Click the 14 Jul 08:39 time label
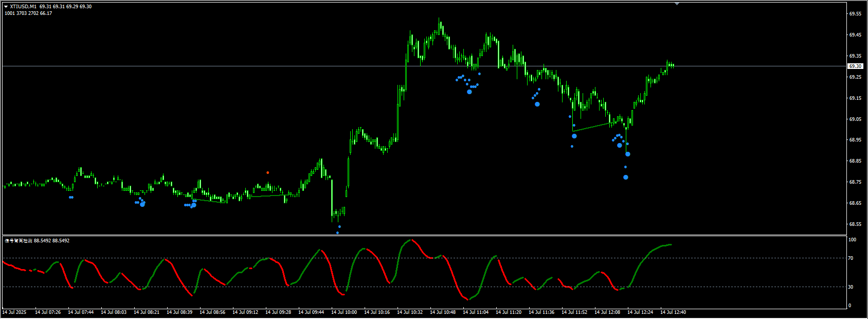Screen dimensions: 868x319 pyautogui.click(x=179, y=312)
